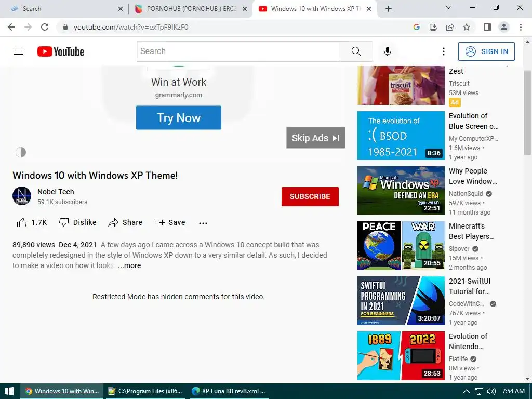The image size is (532, 399).
Task: Click the yellow Ad badge under Triscuit
Action: pyautogui.click(x=455, y=102)
